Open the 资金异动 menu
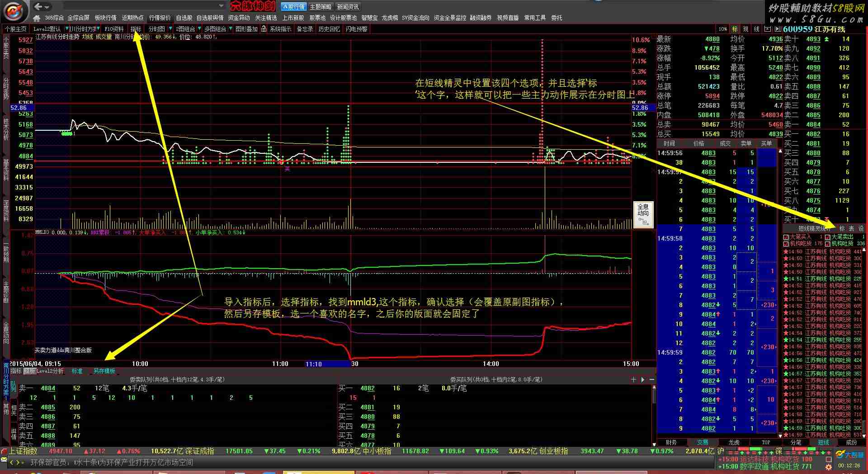 (x=239, y=18)
